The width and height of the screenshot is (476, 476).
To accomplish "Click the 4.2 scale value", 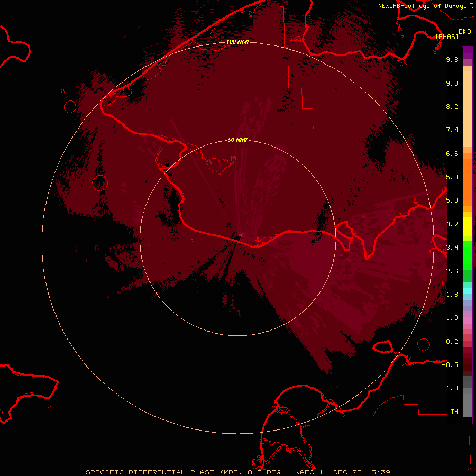I will pyautogui.click(x=452, y=224).
